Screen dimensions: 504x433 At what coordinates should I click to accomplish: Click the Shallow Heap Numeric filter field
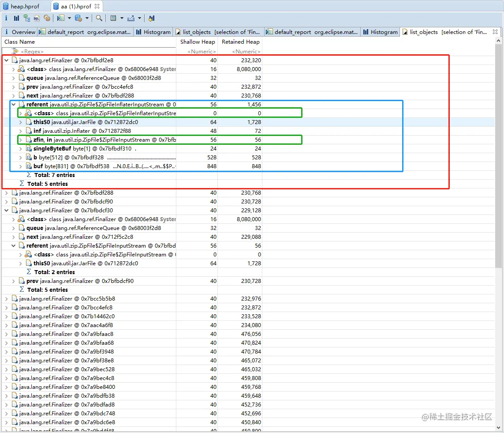(x=197, y=52)
